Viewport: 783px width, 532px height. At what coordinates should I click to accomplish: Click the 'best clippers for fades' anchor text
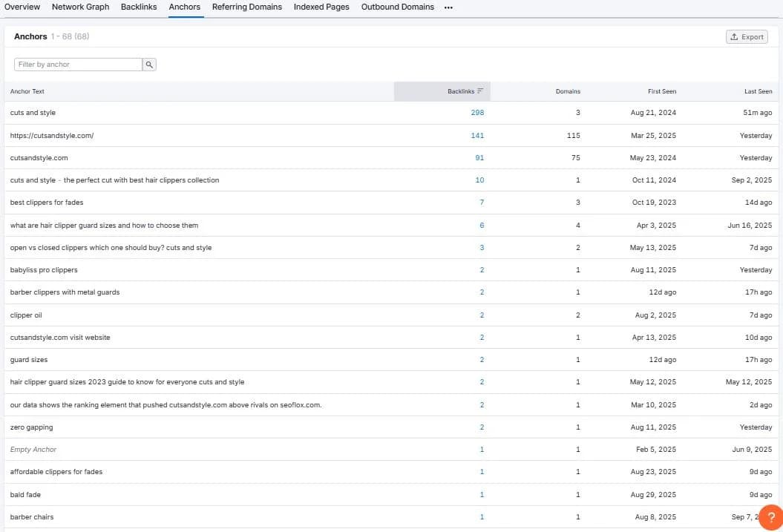(x=47, y=203)
